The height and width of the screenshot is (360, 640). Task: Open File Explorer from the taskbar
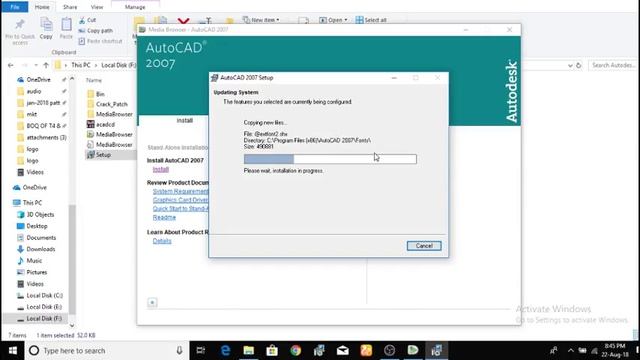(x=249, y=351)
